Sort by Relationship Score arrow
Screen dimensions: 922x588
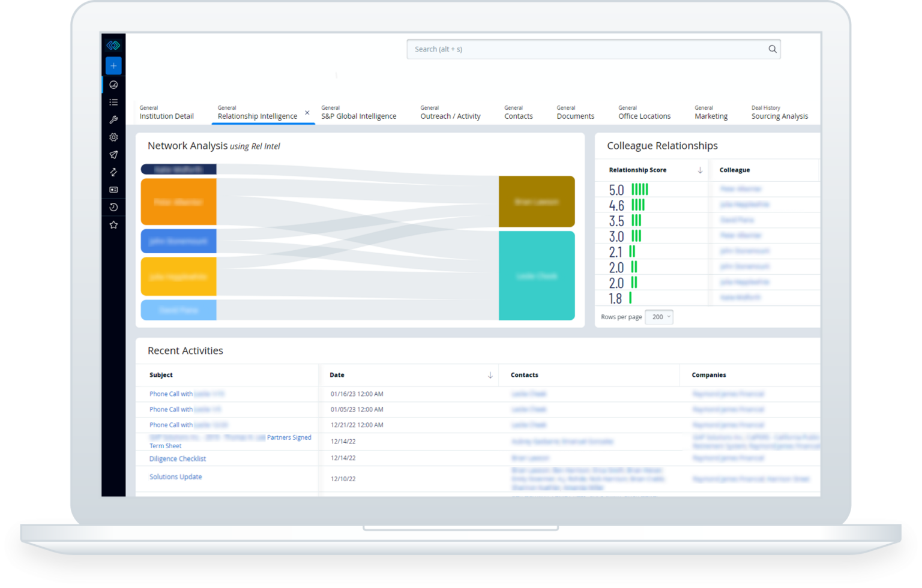[x=700, y=170]
